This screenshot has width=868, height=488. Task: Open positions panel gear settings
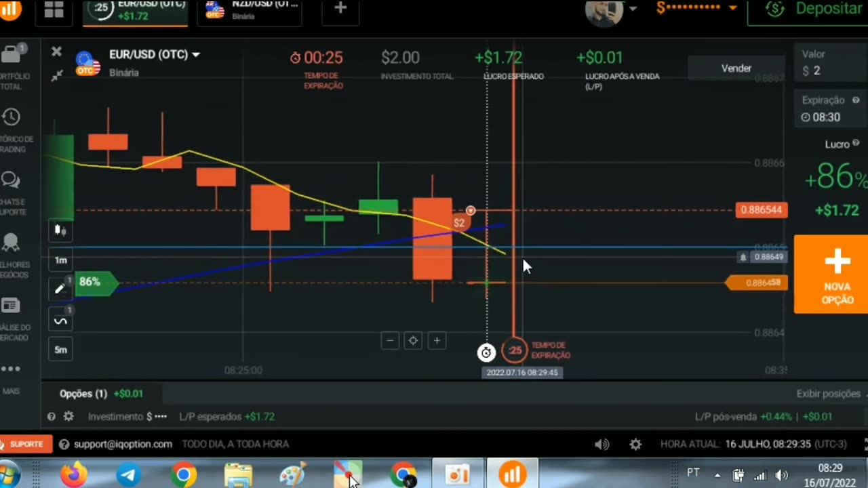point(68,417)
